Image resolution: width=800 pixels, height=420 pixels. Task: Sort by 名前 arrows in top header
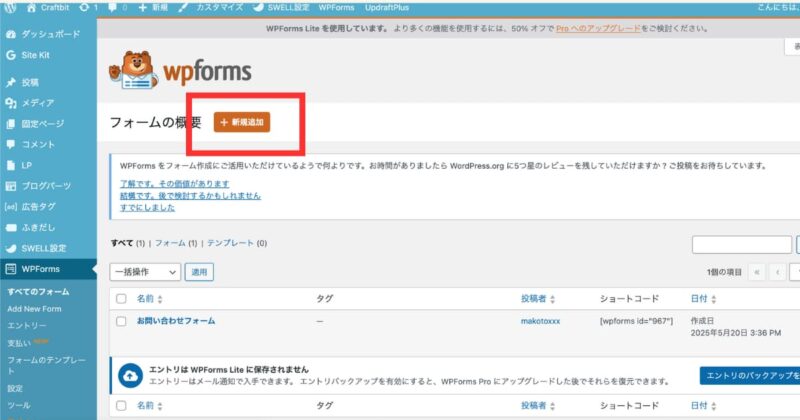click(160, 300)
